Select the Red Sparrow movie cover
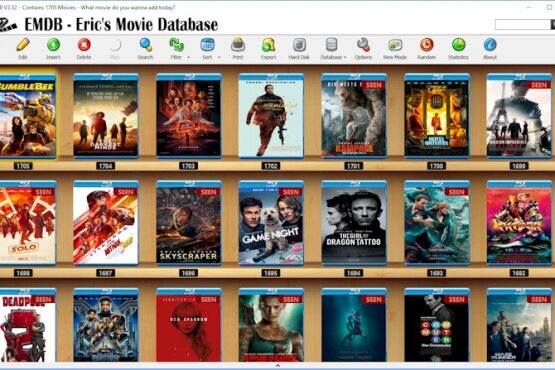The width and height of the screenshot is (555, 370). (189, 325)
